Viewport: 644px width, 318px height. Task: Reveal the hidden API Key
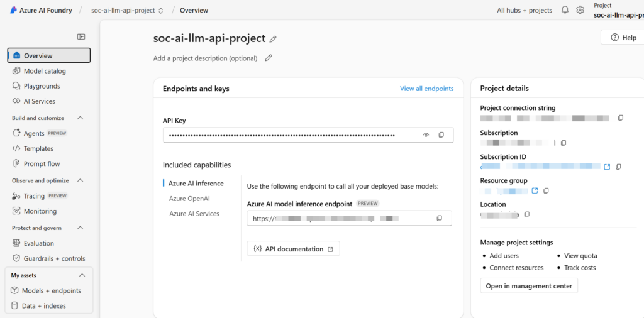point(426,135)
